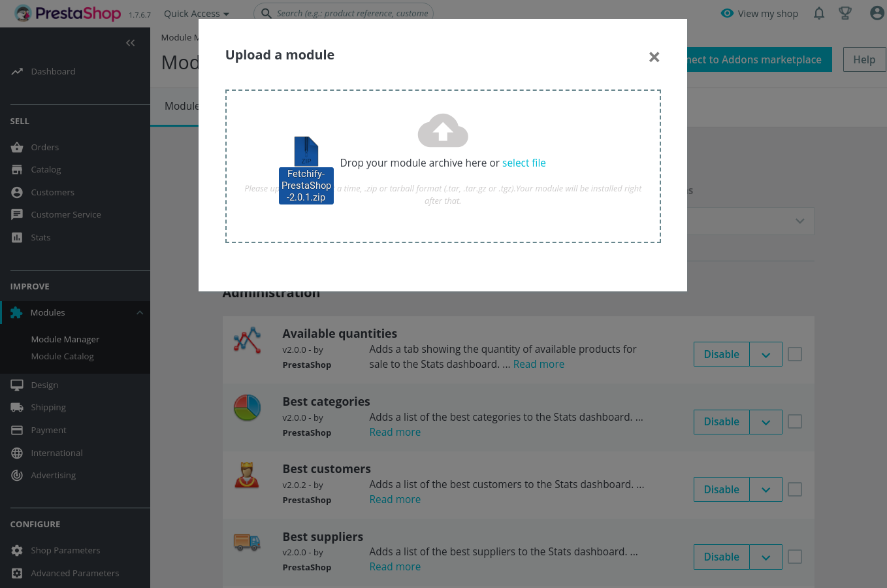Close the Upload a module dialog
This screenshot has width=887, height=588.
pos(654,57)
